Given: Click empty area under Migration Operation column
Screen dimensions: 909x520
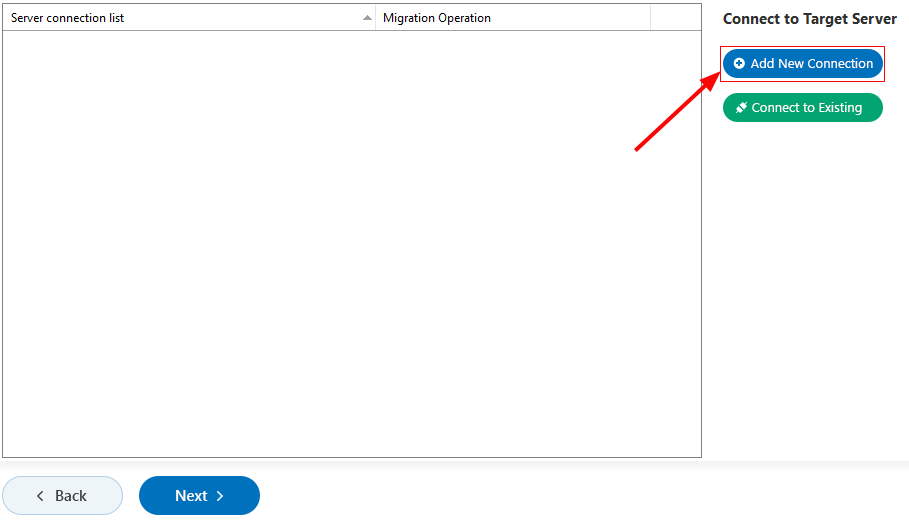Looking at the screenshot, I should [513, 243].
